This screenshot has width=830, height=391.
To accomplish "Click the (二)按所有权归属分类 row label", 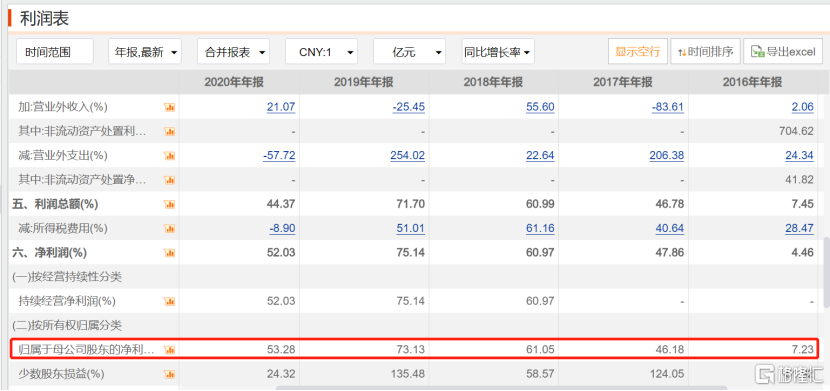I will coord(67,325).
